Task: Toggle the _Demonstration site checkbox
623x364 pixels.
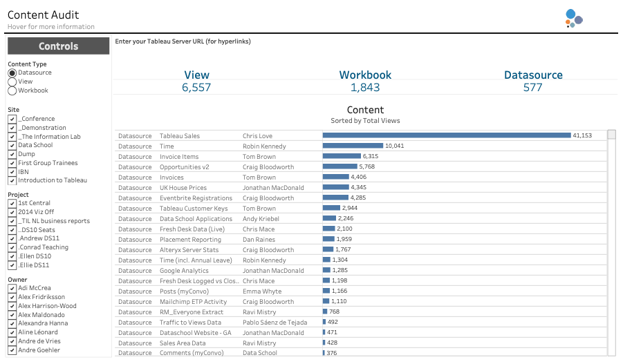Action: point(12,128)
